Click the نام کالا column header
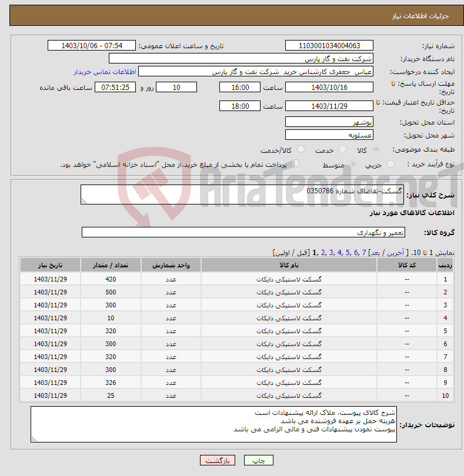 point(289,265)
